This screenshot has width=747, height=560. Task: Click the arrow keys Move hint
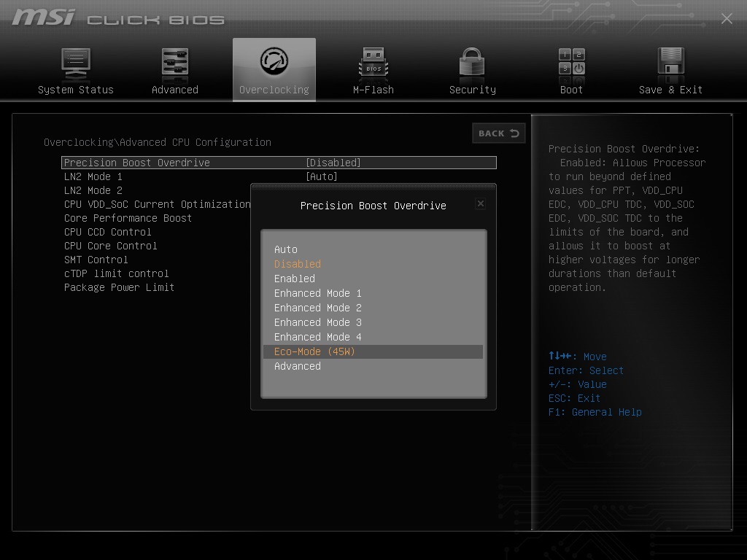click(578, 356)
